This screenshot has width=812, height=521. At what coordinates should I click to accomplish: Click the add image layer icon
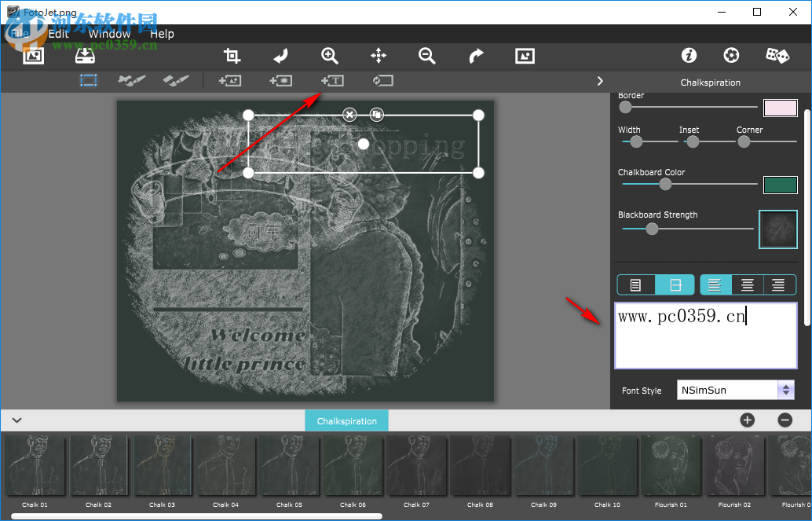230,80
